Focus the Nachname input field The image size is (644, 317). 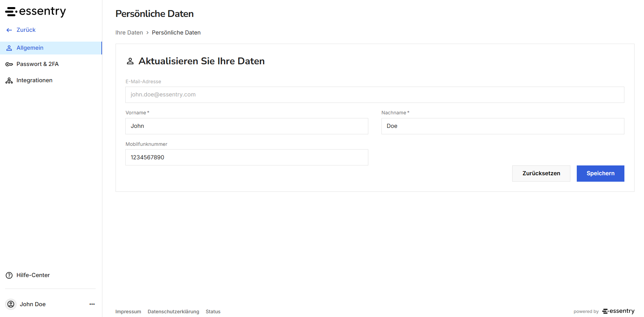tap(503, 126)
